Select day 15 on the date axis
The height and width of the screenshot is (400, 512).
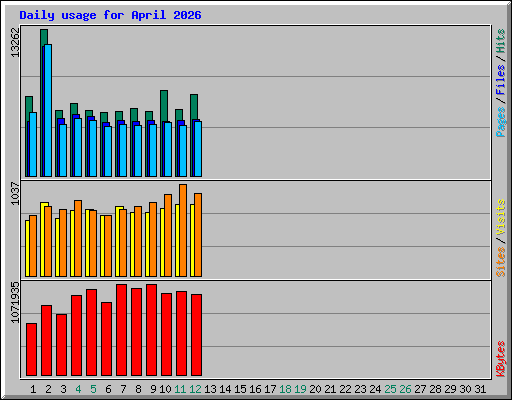click(240, 389)
